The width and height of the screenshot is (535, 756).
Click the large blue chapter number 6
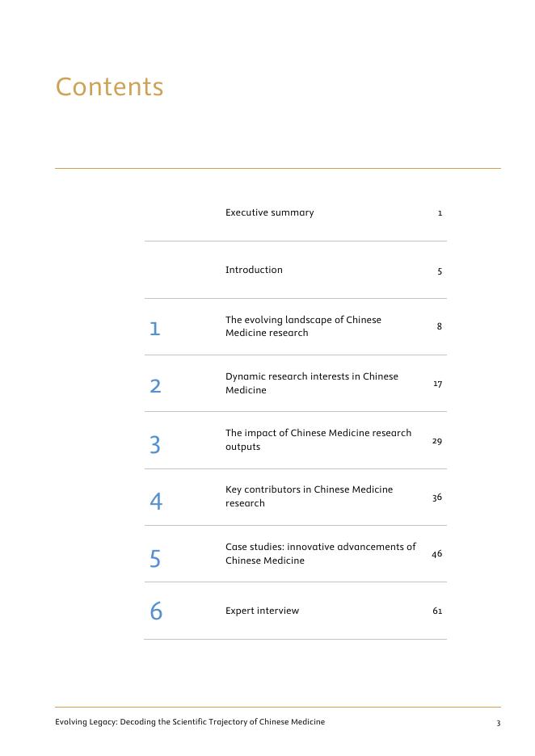156,612
